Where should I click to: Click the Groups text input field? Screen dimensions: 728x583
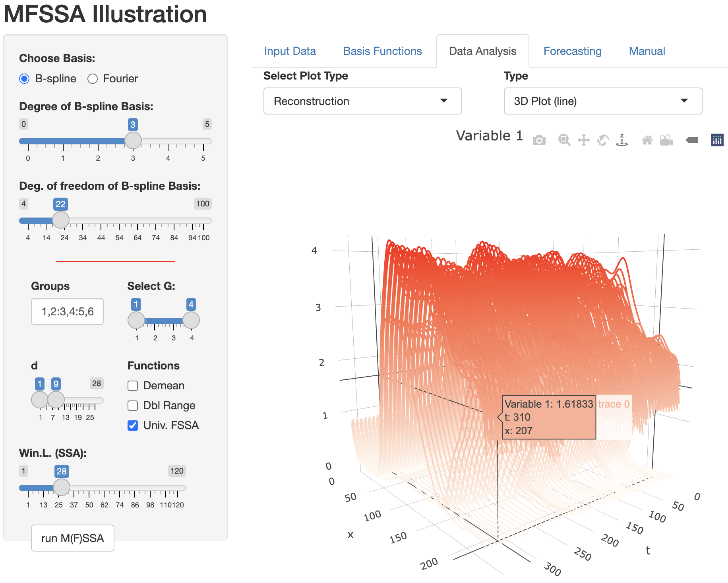[68, 311]
